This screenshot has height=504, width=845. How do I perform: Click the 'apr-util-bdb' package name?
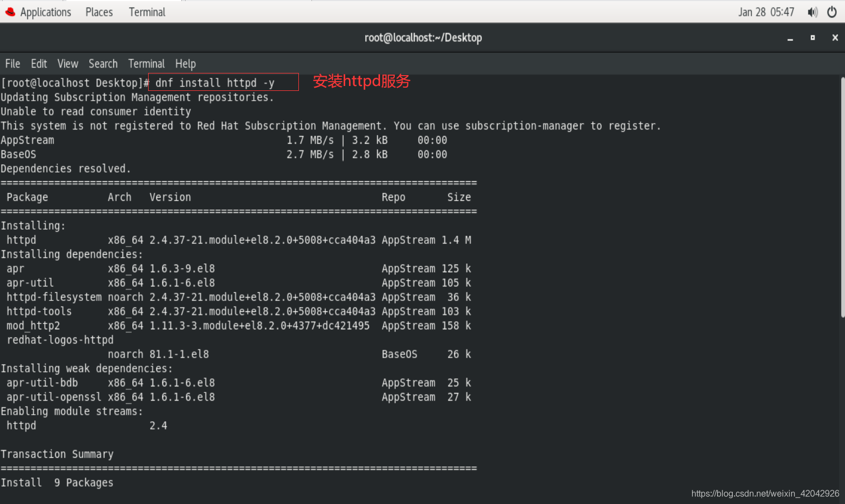click(x=42, y=383)
